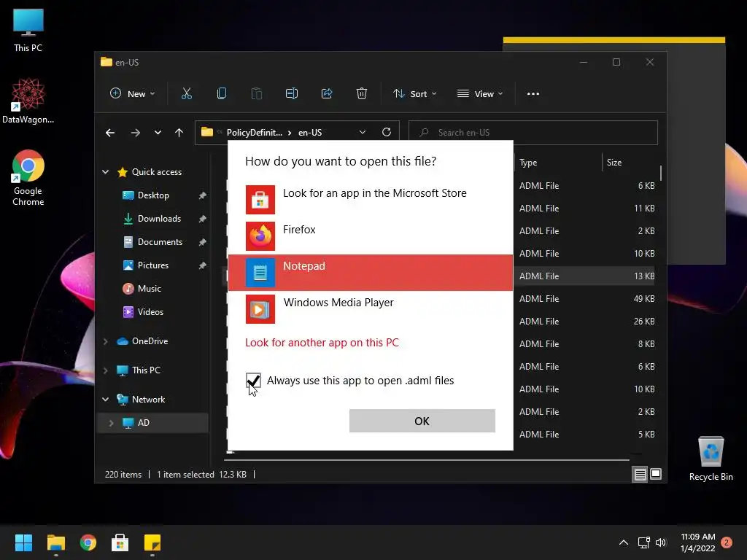This screenshot has height=560, width=747.
Task: Click the vertical scrollbar in file list
Action: pyautogui.click(x=661, y=174)
